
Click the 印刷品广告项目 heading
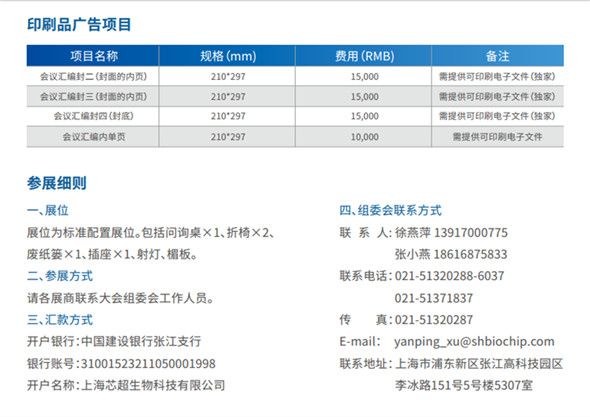[x=79, y=25]
